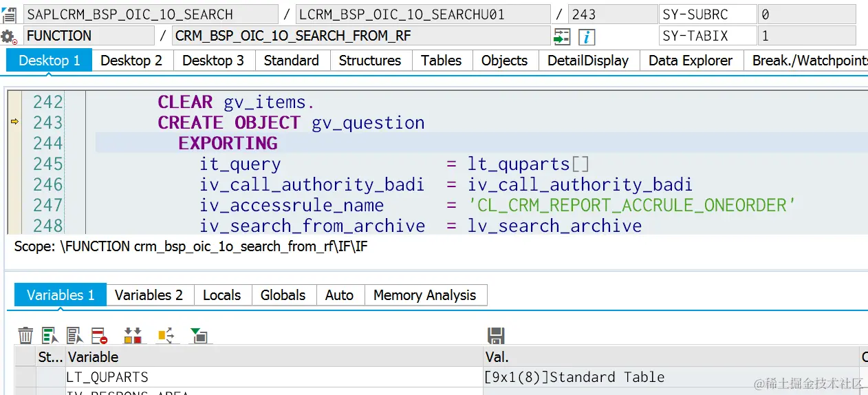Click the 'Variable' column header
The width and height of the screenshot is (868, 395).
click(x=274, y=357)
